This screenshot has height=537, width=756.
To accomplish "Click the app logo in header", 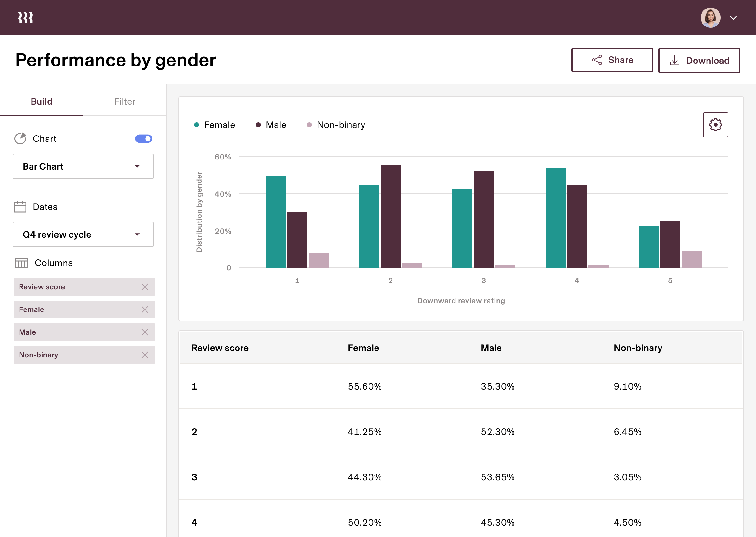I will point(26,18).
